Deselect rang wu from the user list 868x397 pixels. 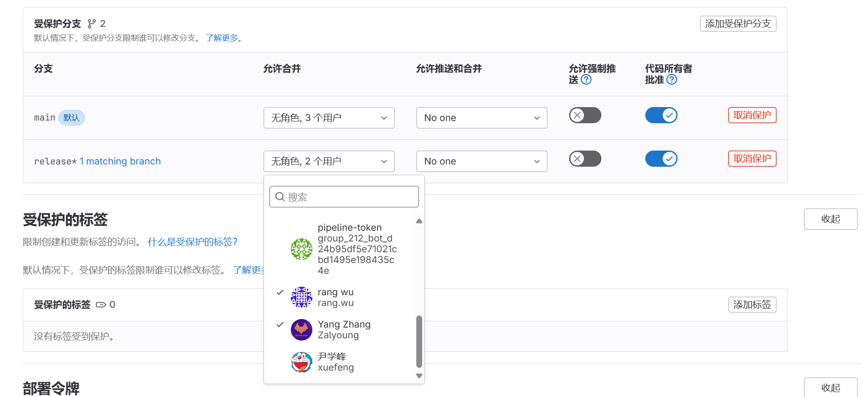point(335,298)
